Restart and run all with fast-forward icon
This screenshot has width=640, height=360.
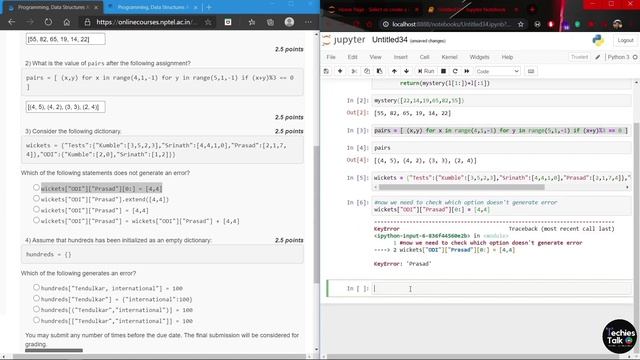[467, 71]
